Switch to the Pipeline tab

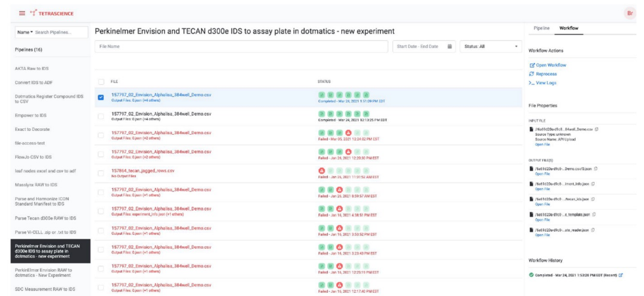[x=541, y=28]
